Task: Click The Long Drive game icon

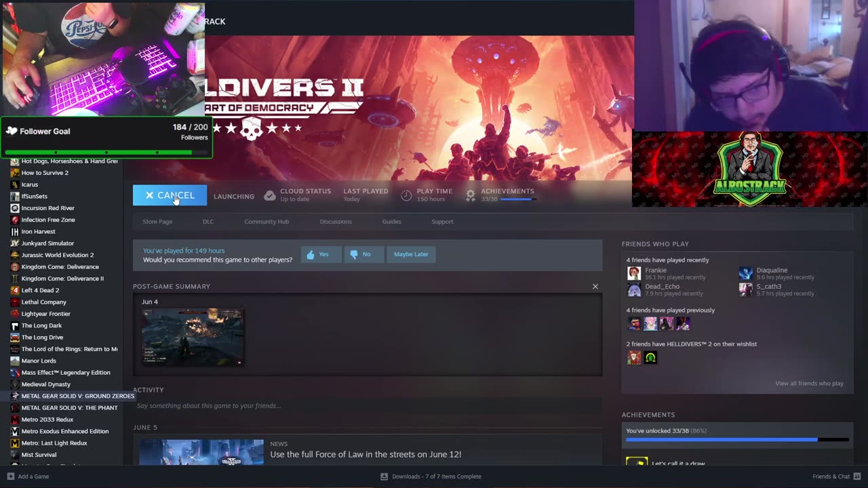Action: coord(15,337)
